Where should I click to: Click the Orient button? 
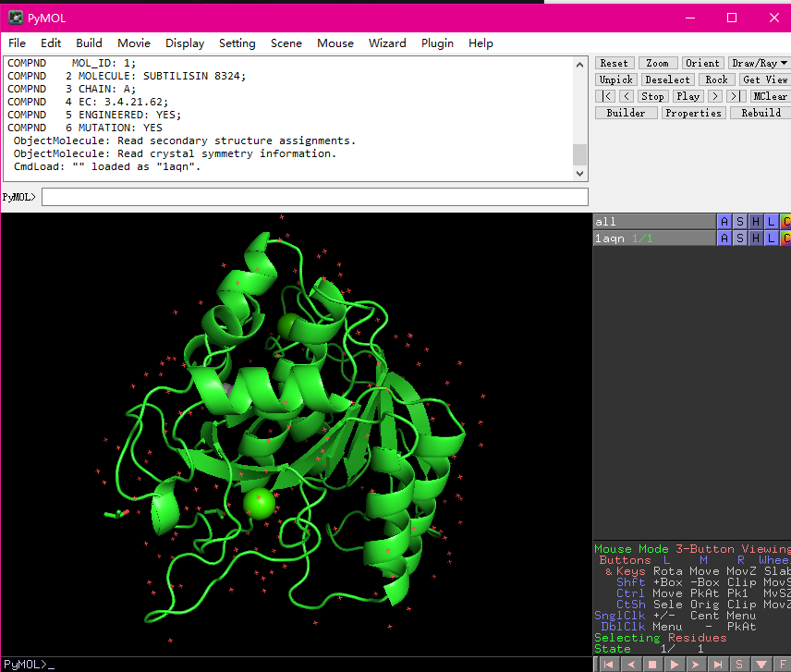pos(702,63)
